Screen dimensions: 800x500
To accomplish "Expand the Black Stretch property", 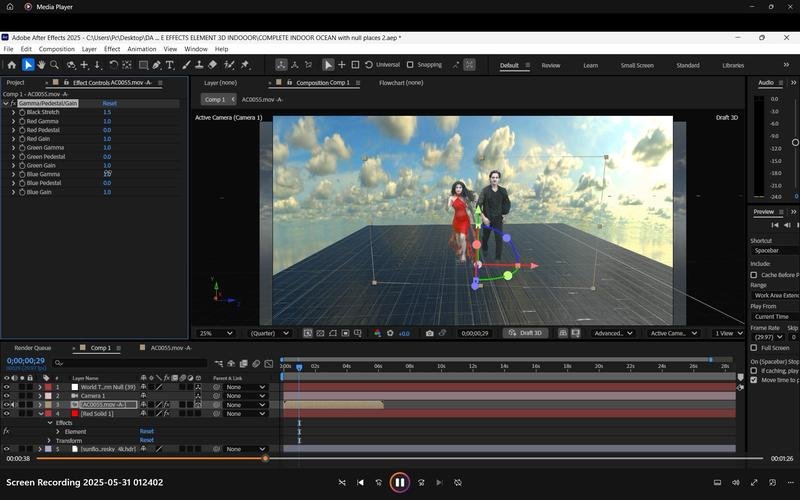I will coord(13,112).
